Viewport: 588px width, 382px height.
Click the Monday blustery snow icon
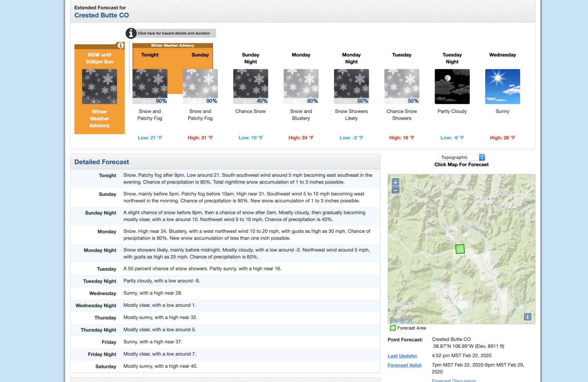click(301, 87)
